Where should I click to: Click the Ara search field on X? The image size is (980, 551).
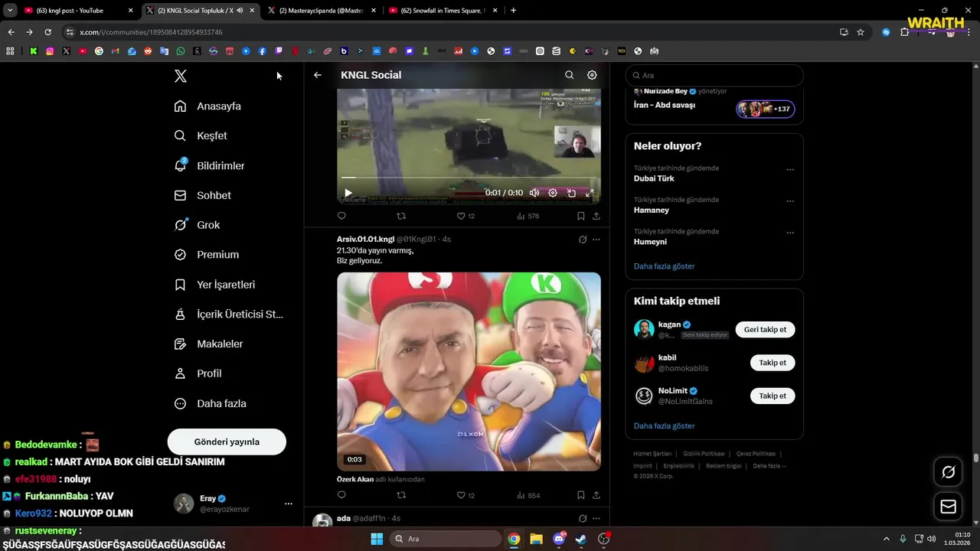pyautogui.click(x=714, y=75)
